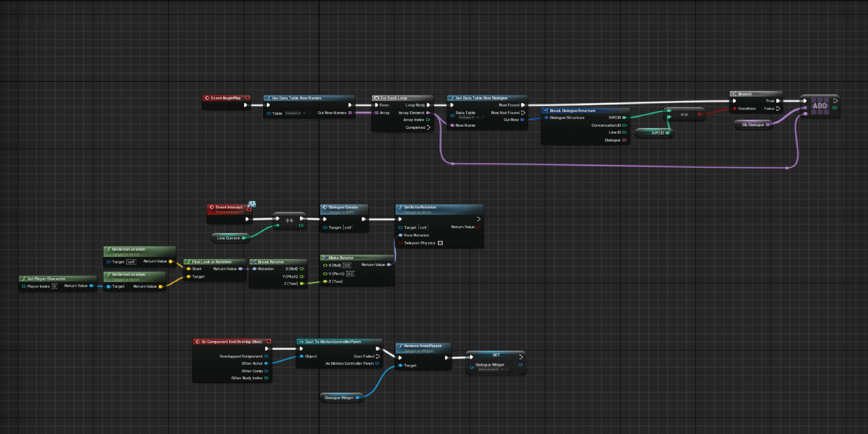Click the For Each Loop Completed pin

[428, 128]
